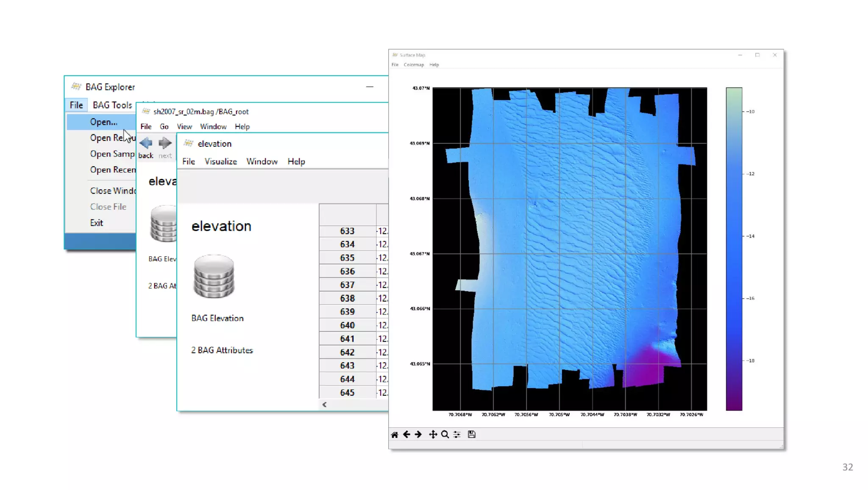868x490 pixels.
Task: Click the blue back arrow in BAG_root
Action: 146,143
